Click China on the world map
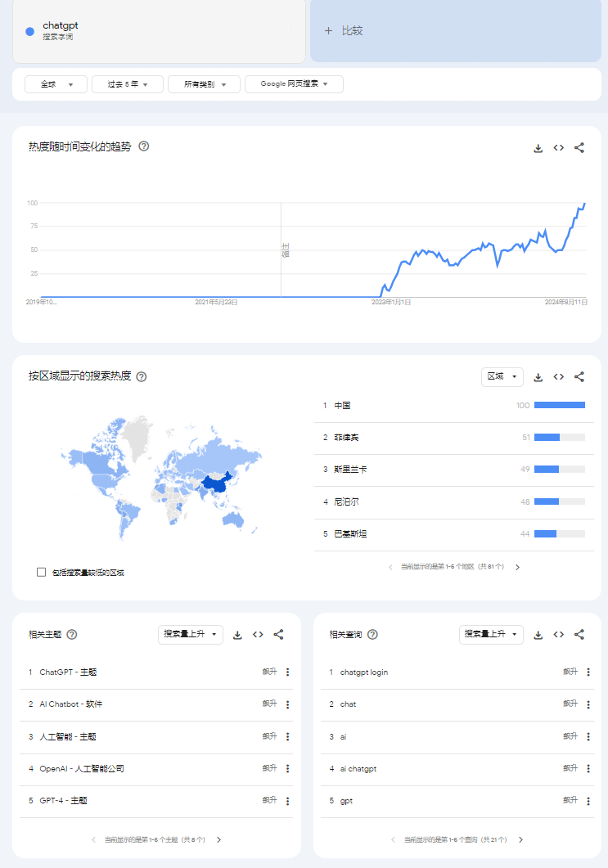Screen dimensions: 608x868 [215, 483]
